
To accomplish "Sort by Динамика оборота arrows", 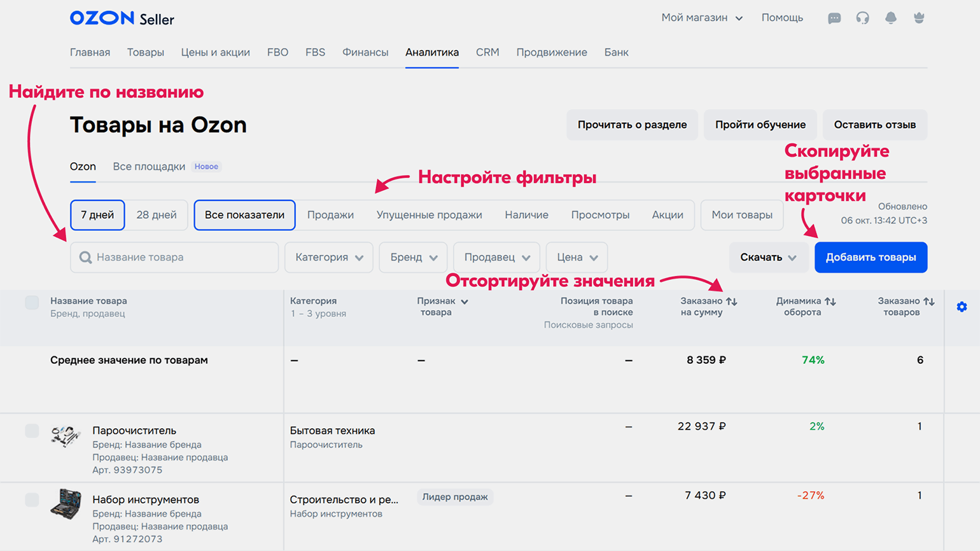I will click(830, 302).
